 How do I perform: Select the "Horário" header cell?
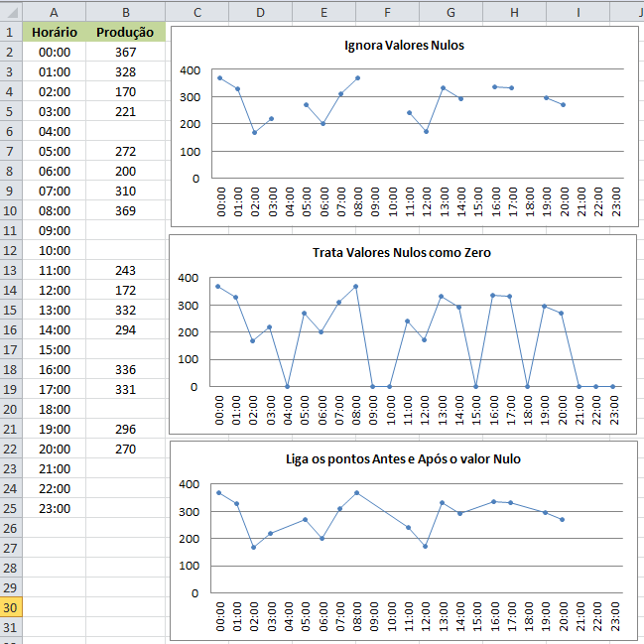(x=54, y=32)
